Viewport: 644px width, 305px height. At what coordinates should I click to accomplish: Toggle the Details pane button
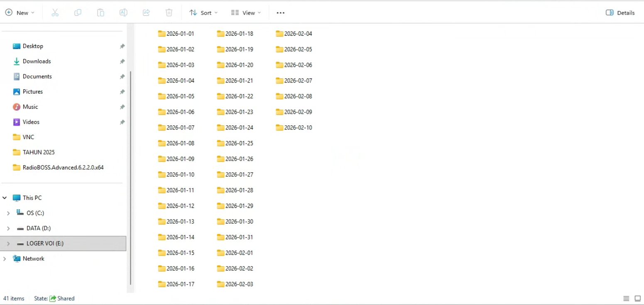pos(620,13)
